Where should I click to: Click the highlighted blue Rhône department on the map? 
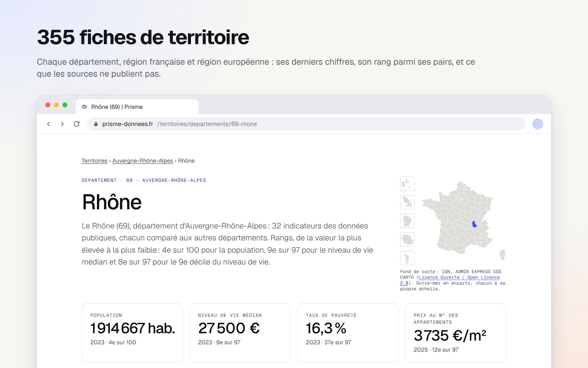[474, 224]
